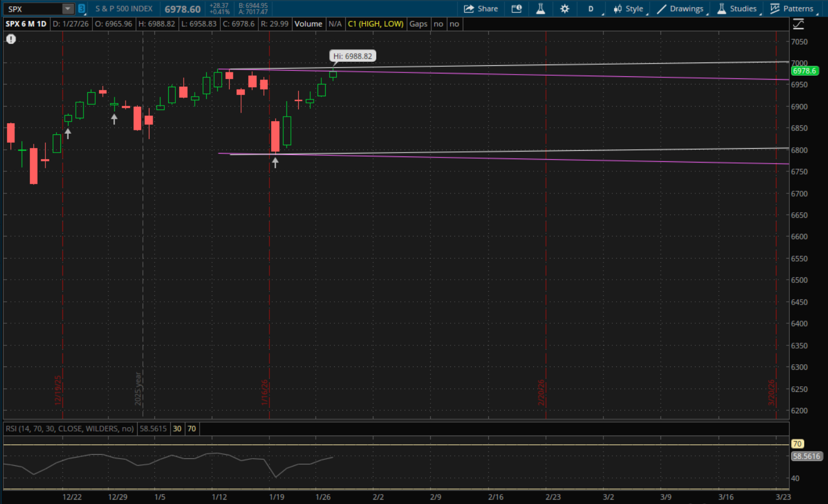Click the price axis scale icon
Screen dimensions: 828x504
798,24
